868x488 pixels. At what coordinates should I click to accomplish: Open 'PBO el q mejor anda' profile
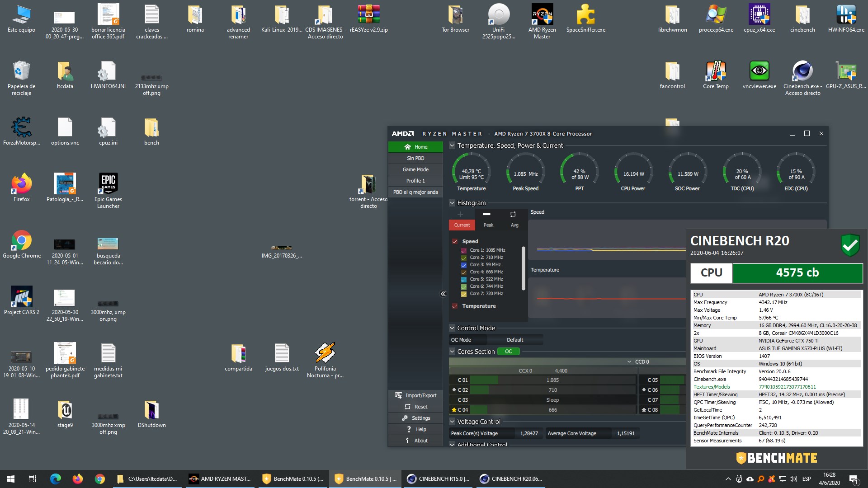click(415, 192)
